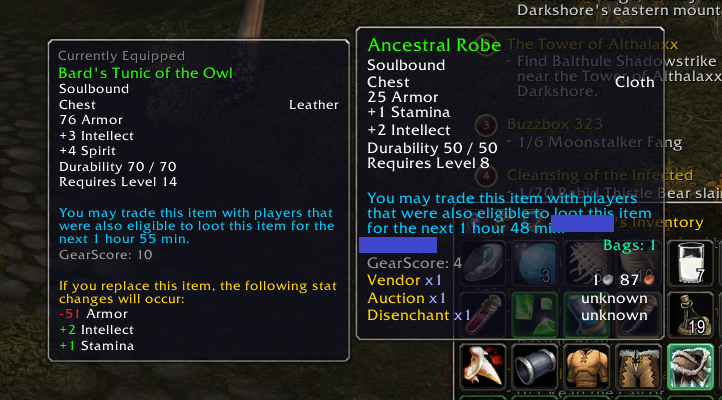Click the white fang item in the bag
Viewport: 722px width, 400px height.
483,367
